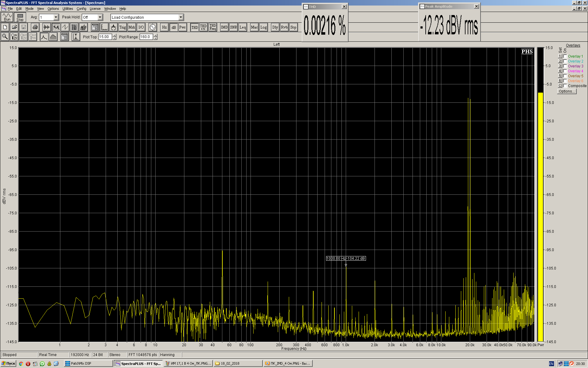Screen dimensions: 588x368
Task: Start acquisition with the Run button
Action: coord(7,17)
